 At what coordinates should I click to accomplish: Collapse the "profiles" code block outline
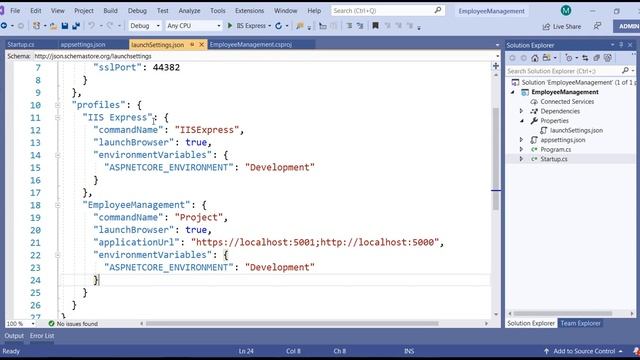[58, 105]
